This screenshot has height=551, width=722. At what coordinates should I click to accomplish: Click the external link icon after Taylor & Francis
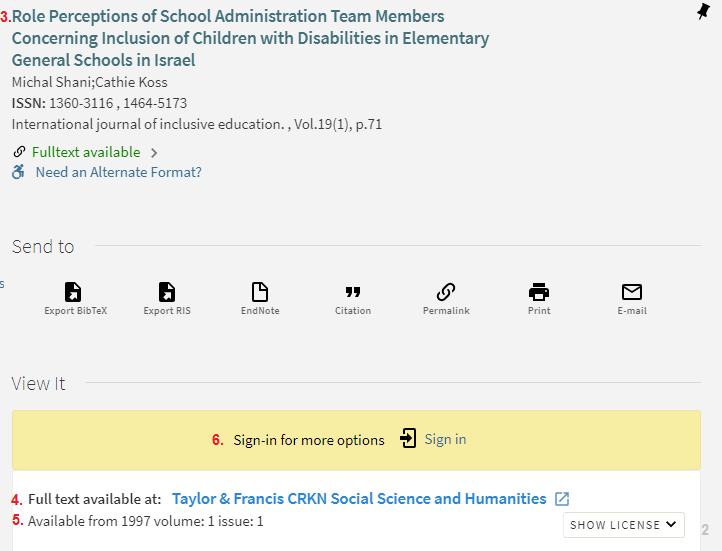(x=562, y=499)
